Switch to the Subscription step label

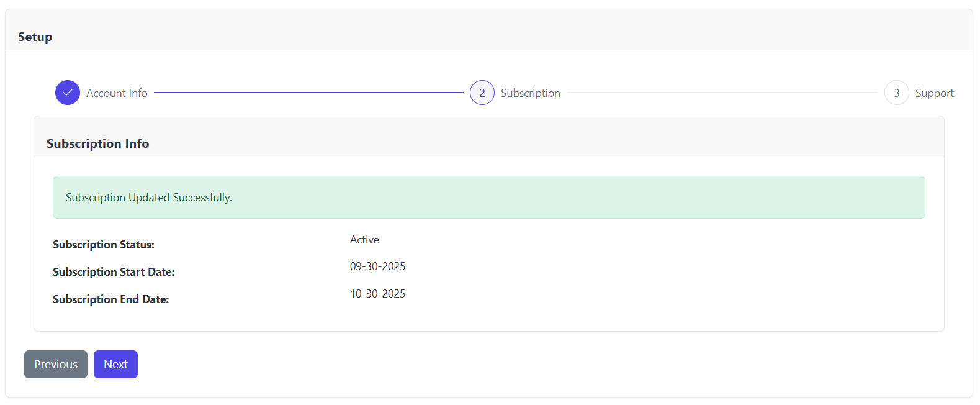(x=530, y=93)
